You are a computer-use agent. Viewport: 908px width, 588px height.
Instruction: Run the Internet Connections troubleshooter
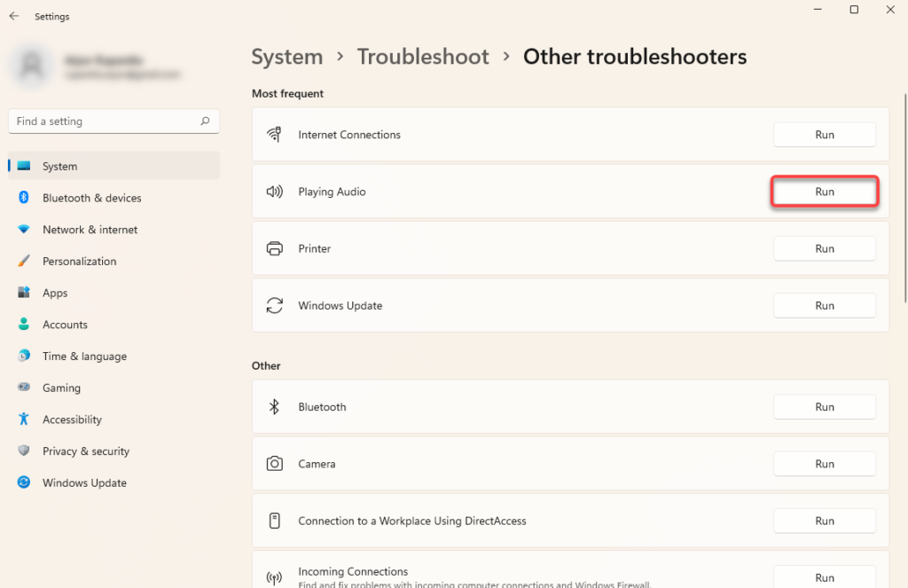coord(825,135)
